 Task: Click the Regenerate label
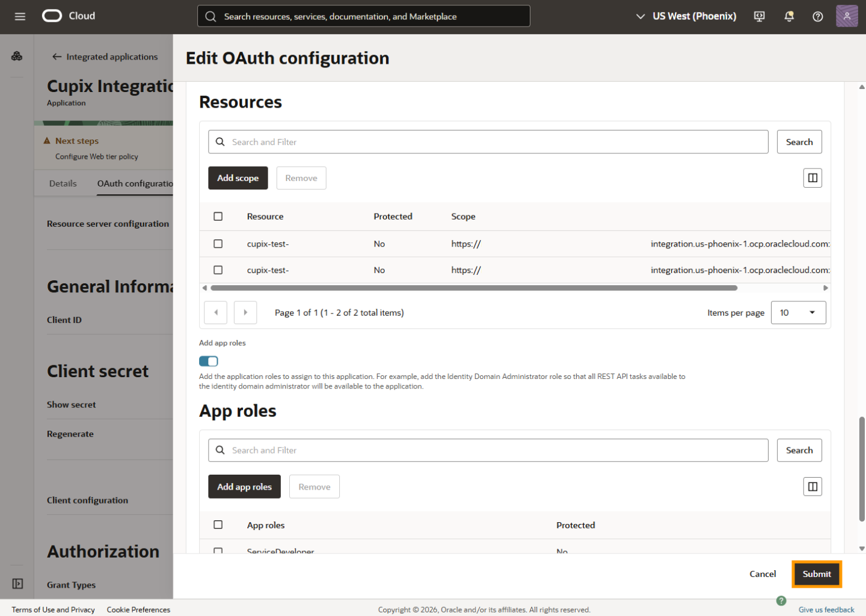point(70,434)
